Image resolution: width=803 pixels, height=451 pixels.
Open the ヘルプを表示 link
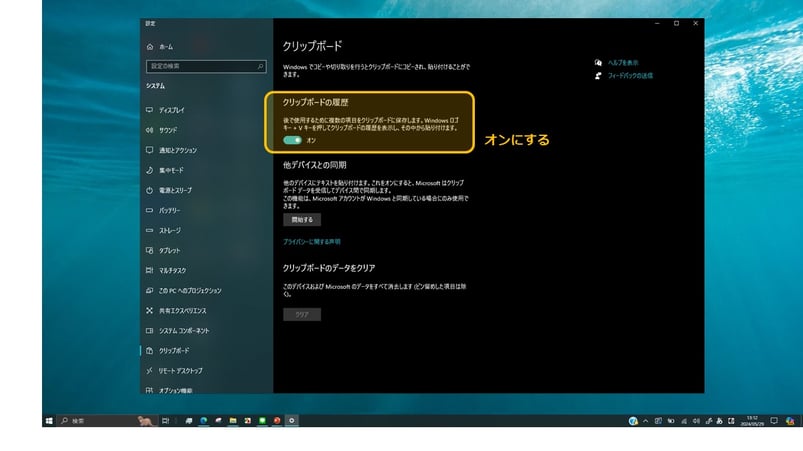point(623,62)
